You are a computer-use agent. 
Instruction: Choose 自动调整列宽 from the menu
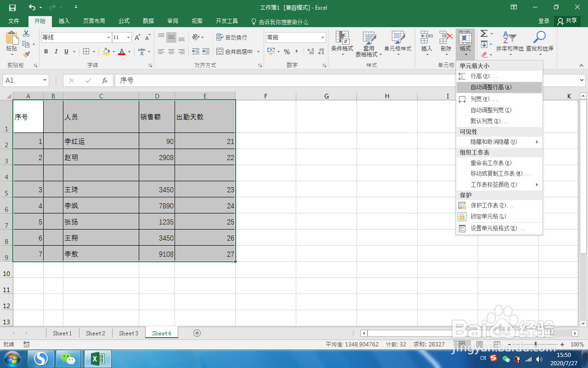tap(499, 110)
